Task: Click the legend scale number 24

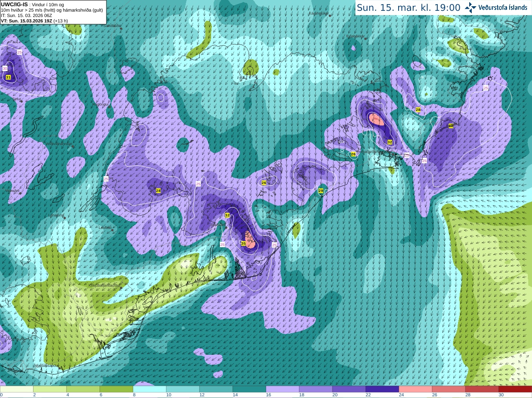Action: 401,395
